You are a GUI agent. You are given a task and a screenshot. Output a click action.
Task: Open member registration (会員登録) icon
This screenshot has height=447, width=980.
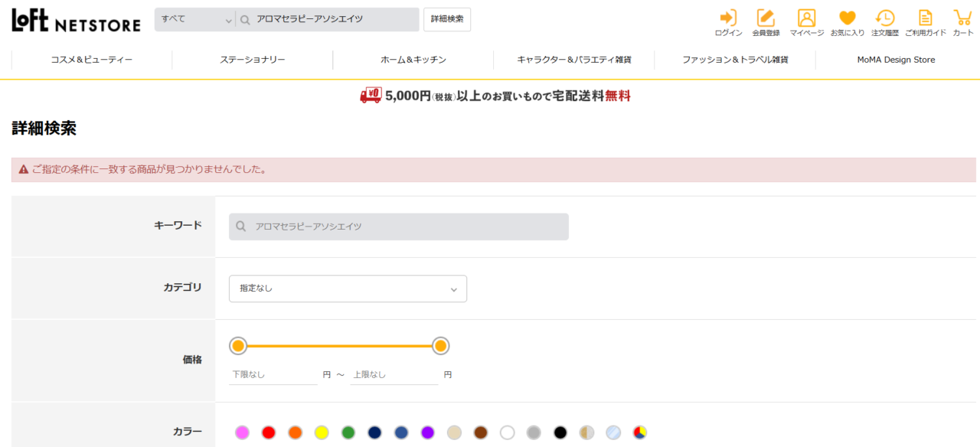(766, 18)
